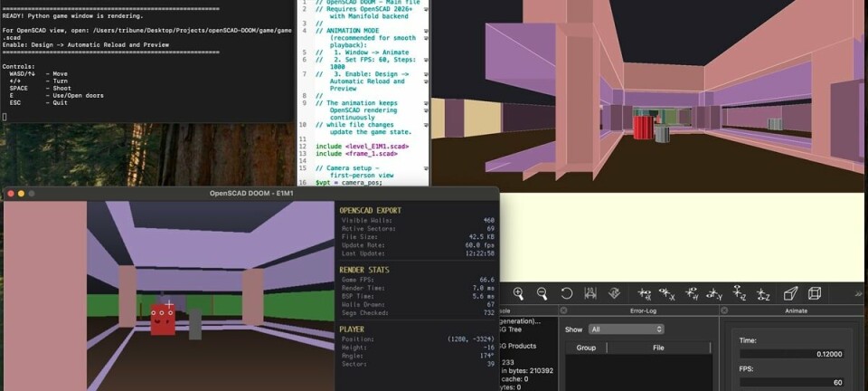The height and width of the screenshot is (391, 868).
Task: Set viewport to the +X view
Action: click(644, 293)
